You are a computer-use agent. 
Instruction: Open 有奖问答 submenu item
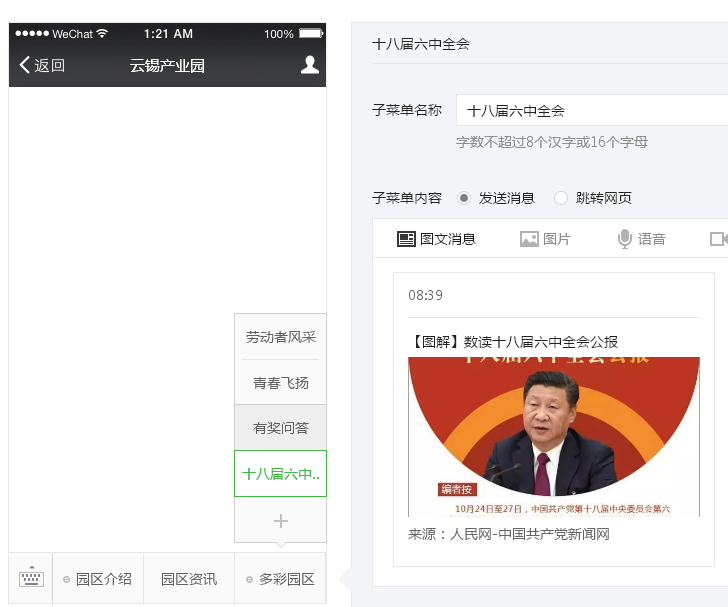(x=280, y=427)
